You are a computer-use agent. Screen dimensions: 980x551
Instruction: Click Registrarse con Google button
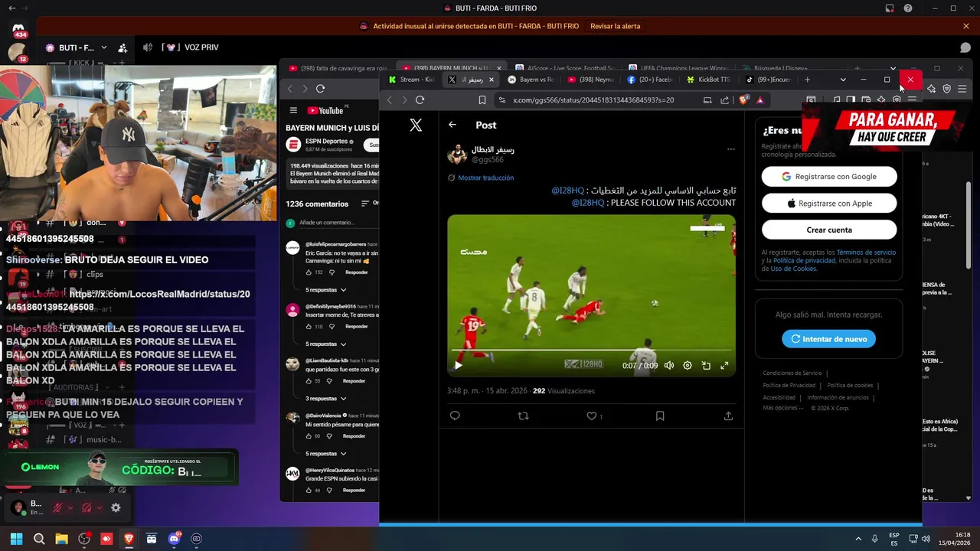(x=829, y=177)
